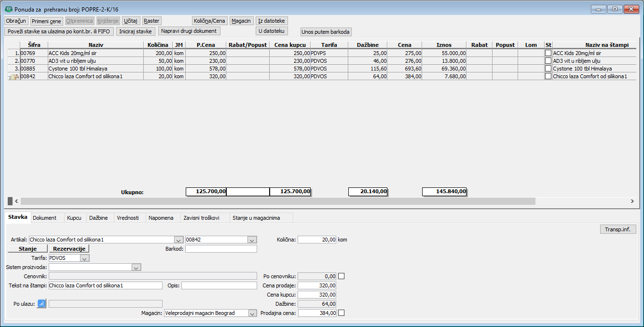The width and height of the screenshot is (644, 327).
Task: Click the horizontal scrollbar of the grid
Action: 277,201
